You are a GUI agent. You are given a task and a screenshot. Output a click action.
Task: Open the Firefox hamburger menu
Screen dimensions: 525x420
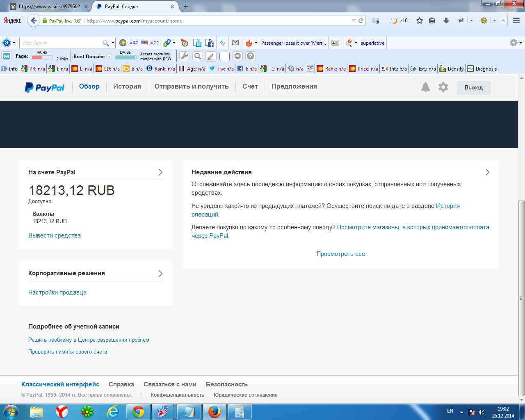pos(516,21)
